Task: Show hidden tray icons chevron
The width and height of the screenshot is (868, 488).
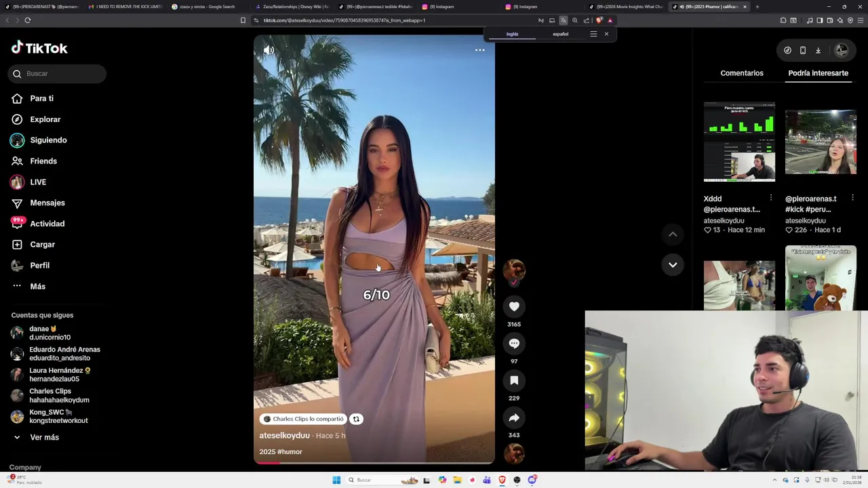Action: tap(774, 480)
